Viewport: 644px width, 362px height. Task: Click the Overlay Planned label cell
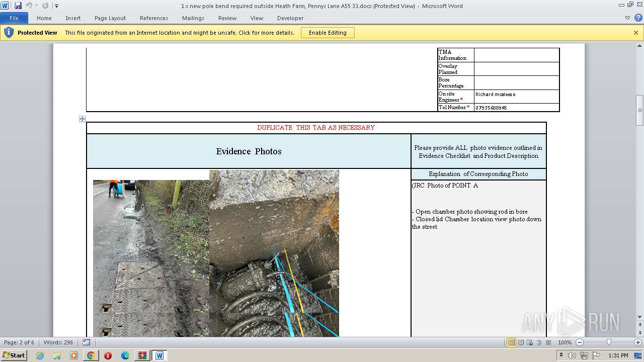pyautogui.click(x=456, y=69)
